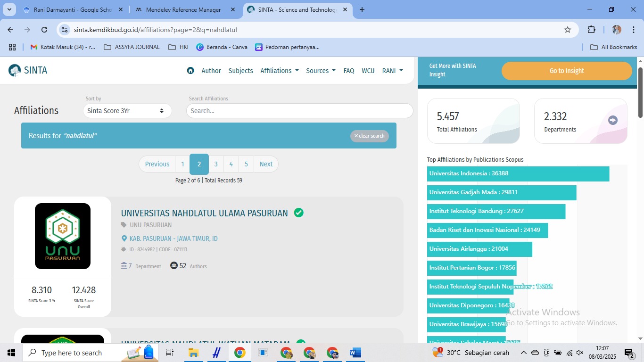Click the verified badge beside Universitas Nahdlatul Ulama Pasuruan
The height and width of the screenshot is (362, 644).
coord(298,213)
